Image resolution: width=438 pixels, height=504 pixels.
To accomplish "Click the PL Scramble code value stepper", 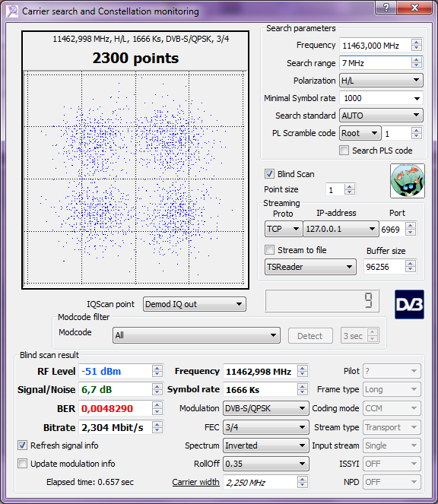I will point(417,133).
